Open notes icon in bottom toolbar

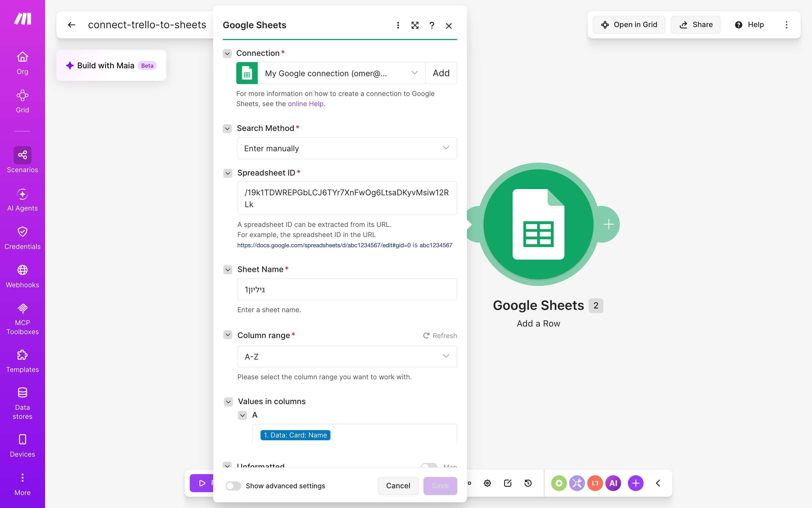[x=508, y=483]
